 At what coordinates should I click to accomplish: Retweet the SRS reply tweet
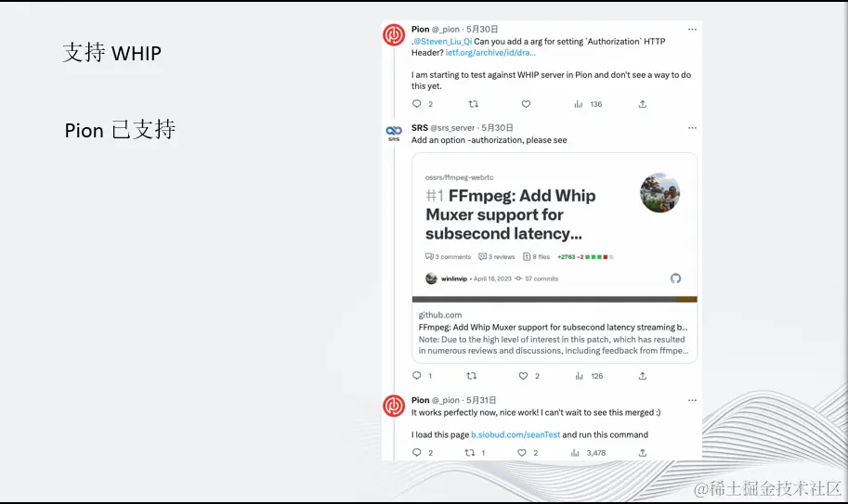pyautogui.click(x=472, y=376)
